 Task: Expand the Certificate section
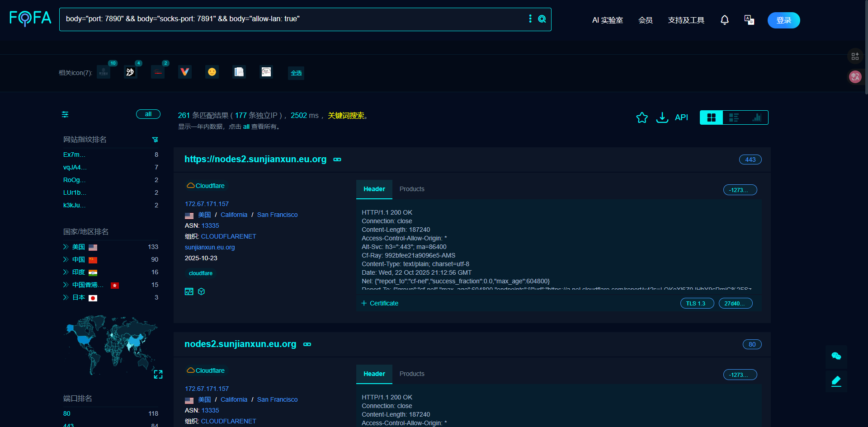pyautogui.click(x=380, y=303)
